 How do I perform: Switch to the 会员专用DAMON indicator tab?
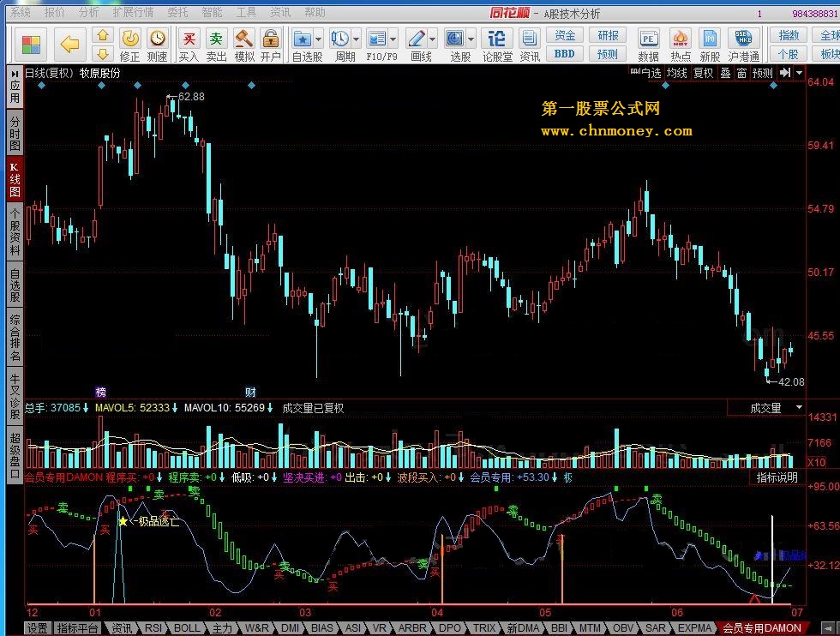click(762, 628)
